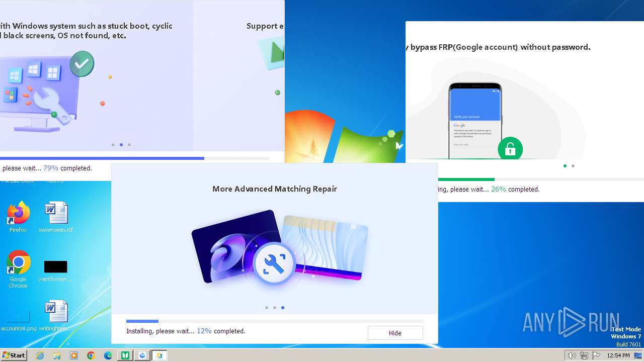Click the 'More Advanced Matching Repair' heading
Screen dimensions: 644x362
pos(275,189)
